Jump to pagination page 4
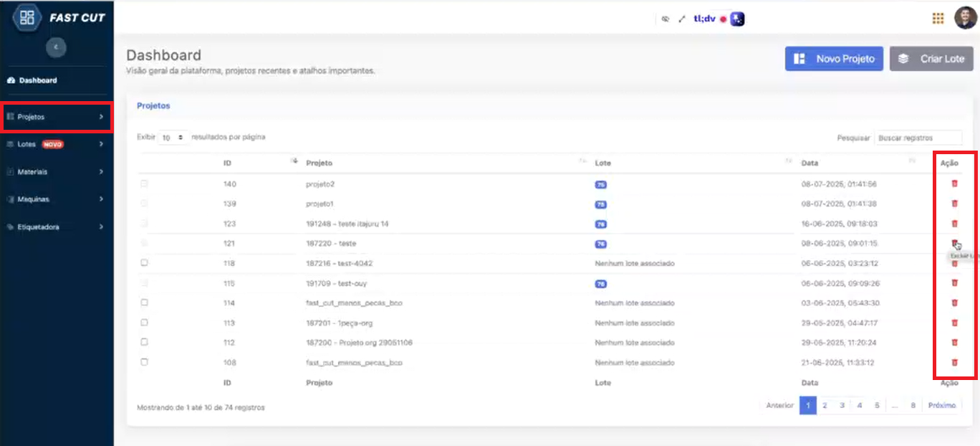Screen dimensions: 980x446 pyautogui.click(x=860, y=405)
